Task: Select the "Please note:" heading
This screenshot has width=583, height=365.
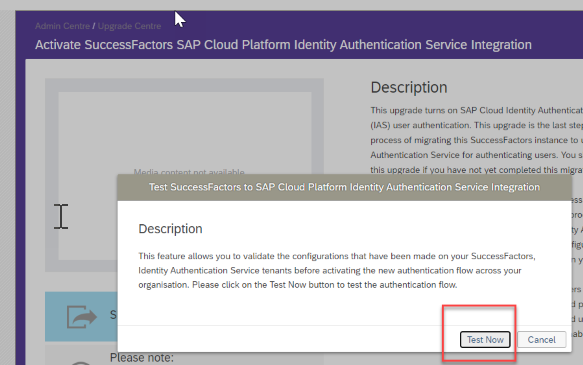Action: tap(142, 358)
